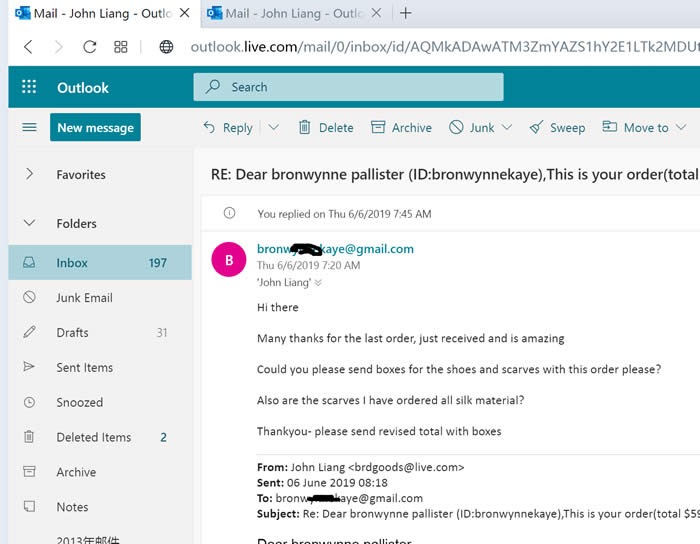Click the Reply arrow icon
This screenshot has height=544, width=700.
pyautogui.click(x=209, y=127)
